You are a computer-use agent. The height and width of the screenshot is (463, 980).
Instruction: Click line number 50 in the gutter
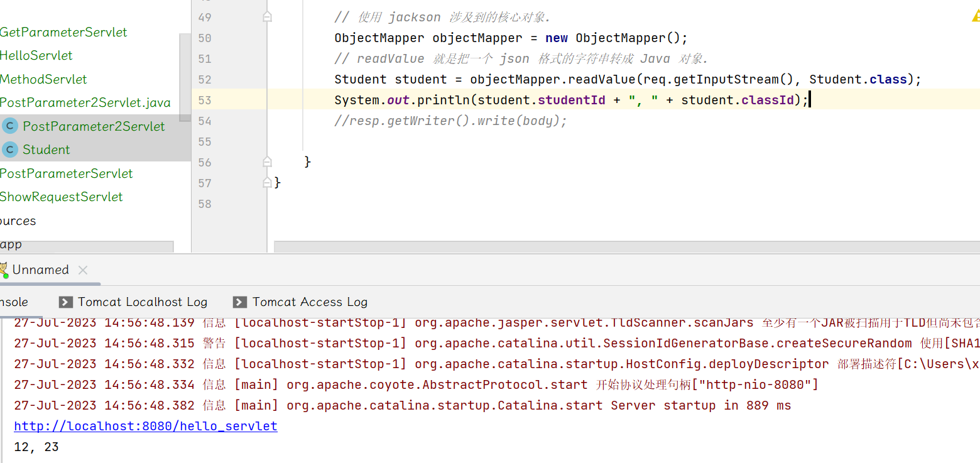click(x=204, y=38)
